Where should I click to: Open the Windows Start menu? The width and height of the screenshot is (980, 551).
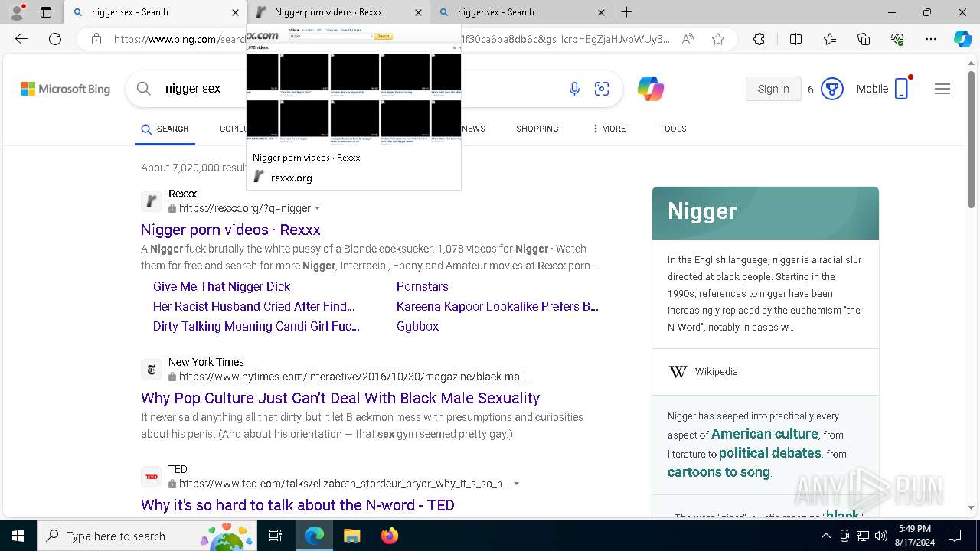point(18,536)
